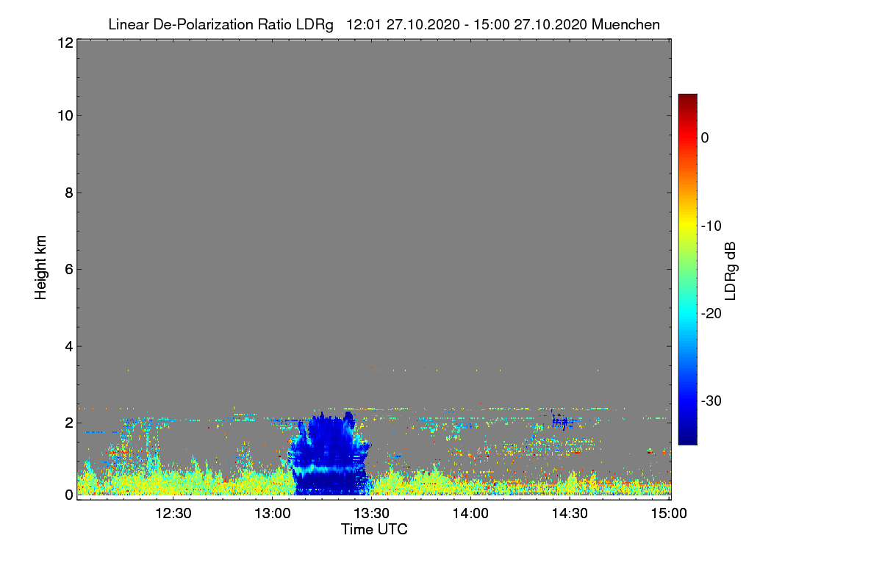Click the 13:00 time tick label

click(x=272, y=514)
